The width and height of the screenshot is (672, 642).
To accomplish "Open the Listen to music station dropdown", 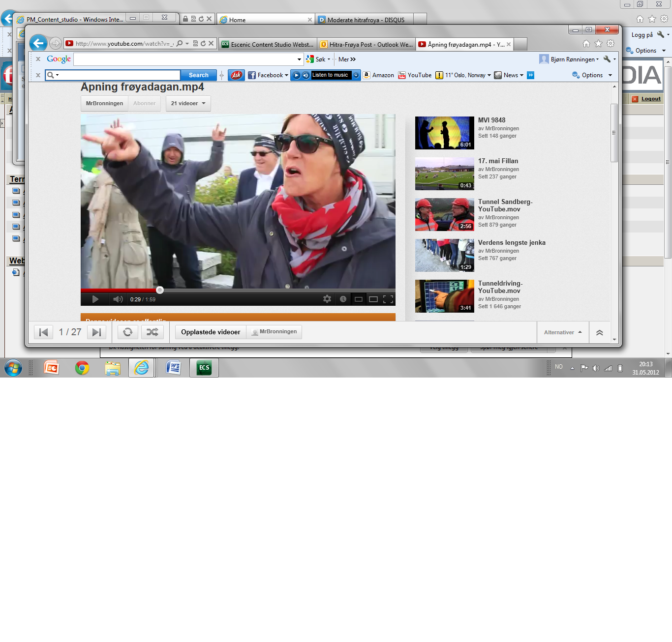I will point(356,75).
